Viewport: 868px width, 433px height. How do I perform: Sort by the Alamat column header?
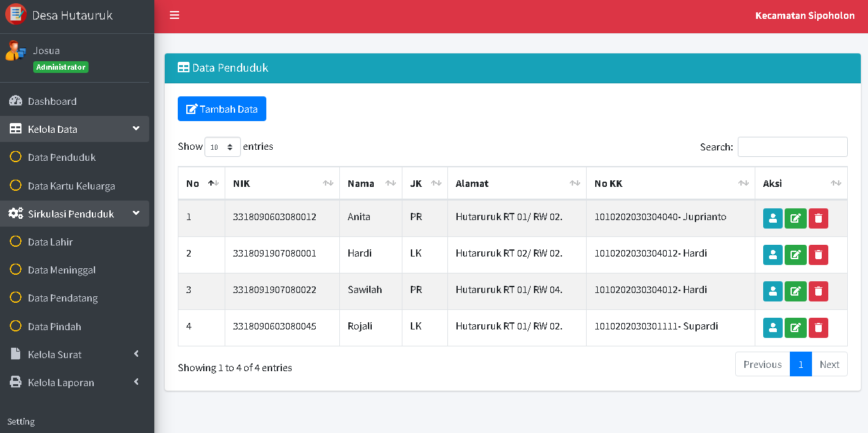point(516,184)
